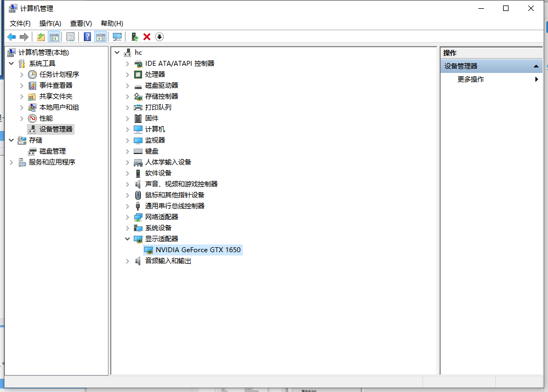Click the Back navigation arrow icon
The height and width of the screenshot is (392, 548).
(11, 37)
